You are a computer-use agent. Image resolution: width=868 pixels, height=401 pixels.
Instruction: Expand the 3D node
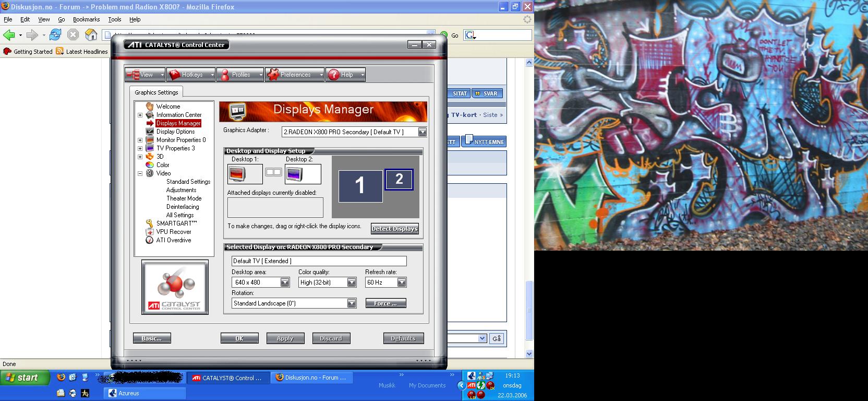140,157
